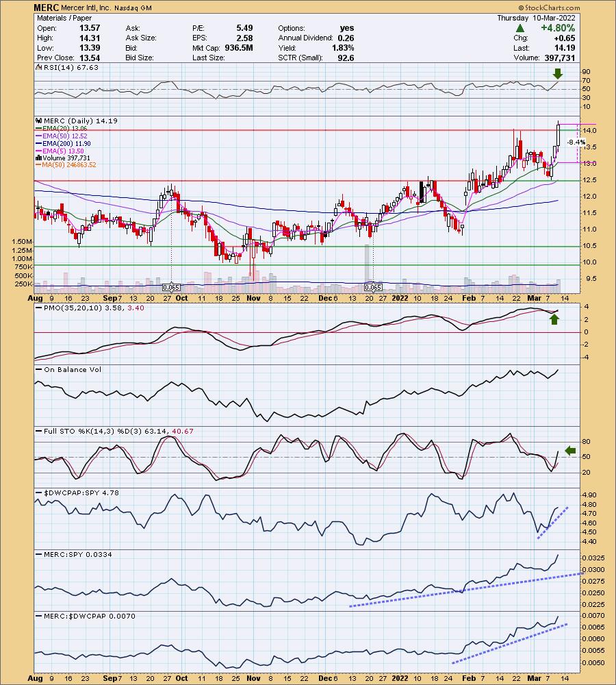This screenshot has width=616, height=685.
Task: Click the 0.0070 level on MERC:$DWCPAP axis
Action: point(593,616)
